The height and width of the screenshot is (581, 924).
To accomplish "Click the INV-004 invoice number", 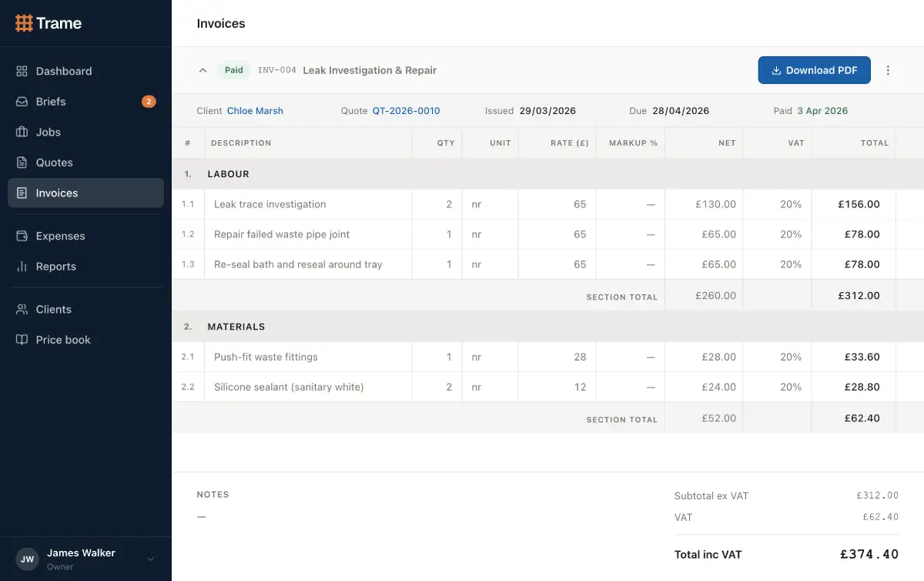I will click(276, 70).
